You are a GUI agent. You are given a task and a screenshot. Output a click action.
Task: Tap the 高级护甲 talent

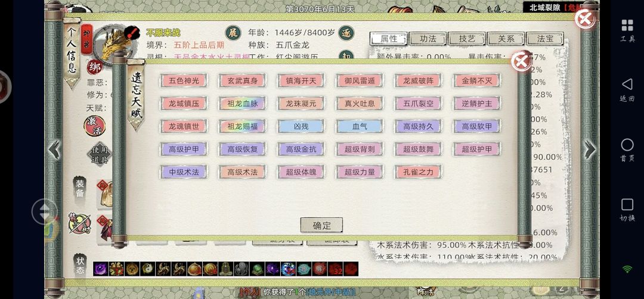tap(184, 149)
